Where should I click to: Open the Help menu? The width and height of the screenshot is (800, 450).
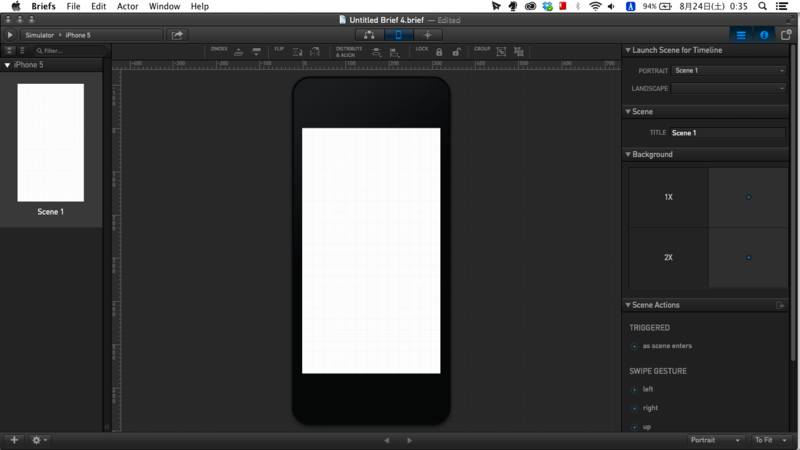(199, 6)
